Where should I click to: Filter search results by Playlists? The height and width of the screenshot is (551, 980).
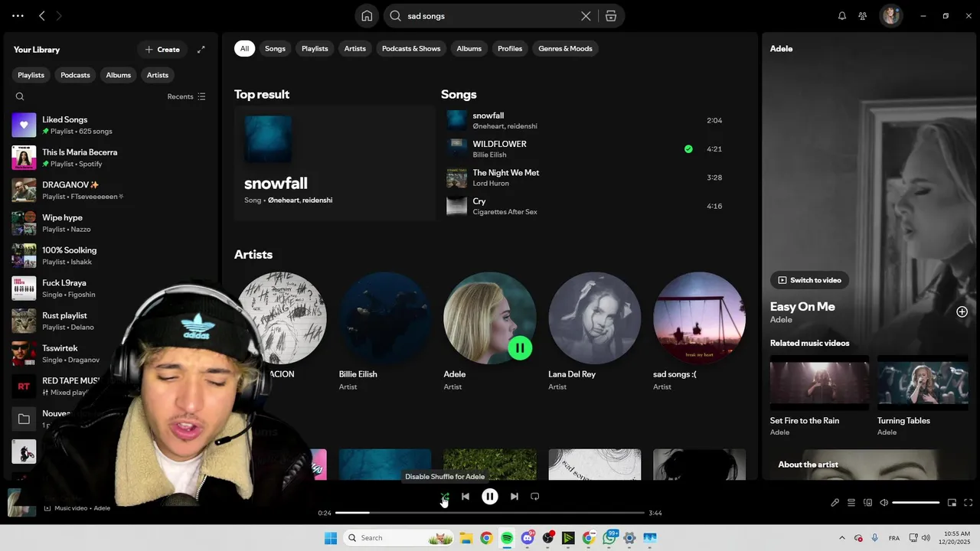tap(315, 48)
